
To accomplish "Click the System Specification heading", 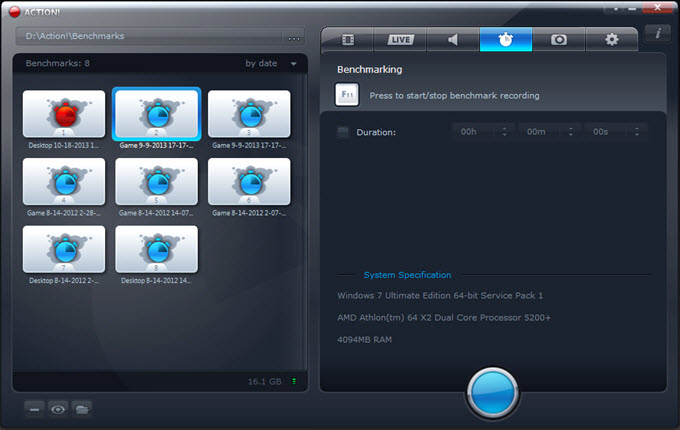I will pos(407,275).
